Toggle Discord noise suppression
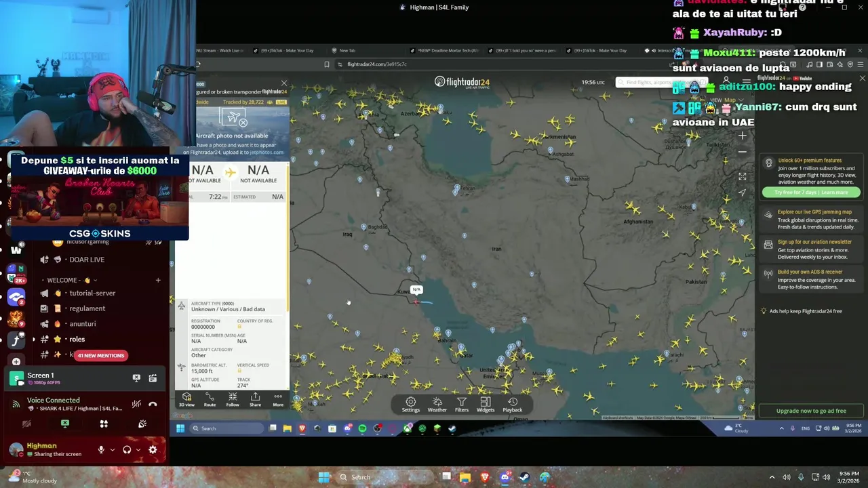 click(136, 405)
